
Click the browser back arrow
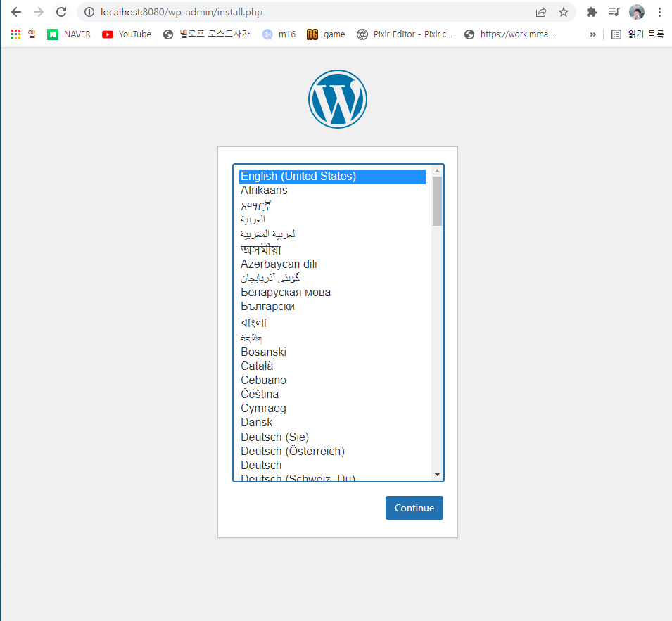click(16, 12)
